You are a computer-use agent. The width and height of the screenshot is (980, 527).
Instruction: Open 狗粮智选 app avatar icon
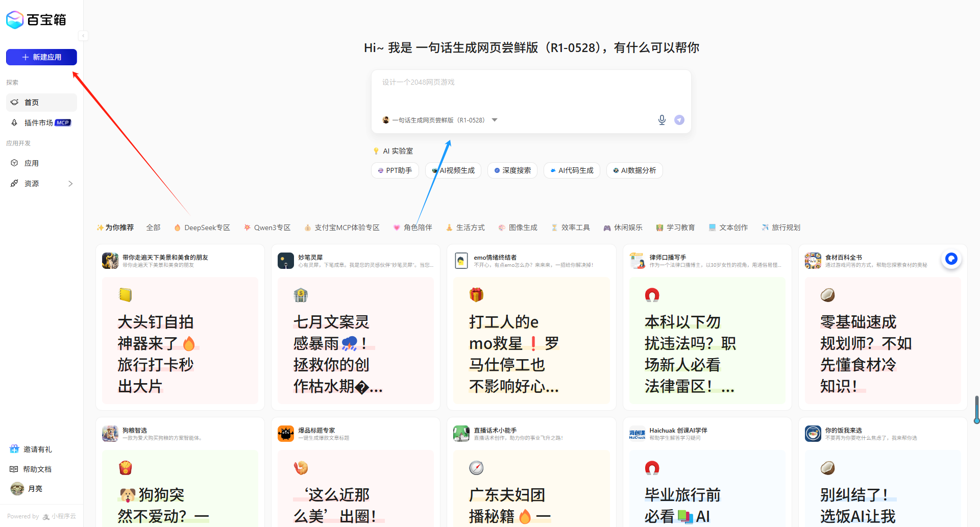[x=110, y=434]
